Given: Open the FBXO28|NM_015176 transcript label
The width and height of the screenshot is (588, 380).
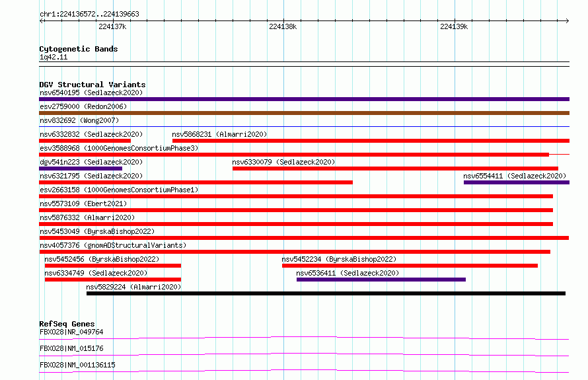Looking at the screenshot, I should [x=71, y=348].
